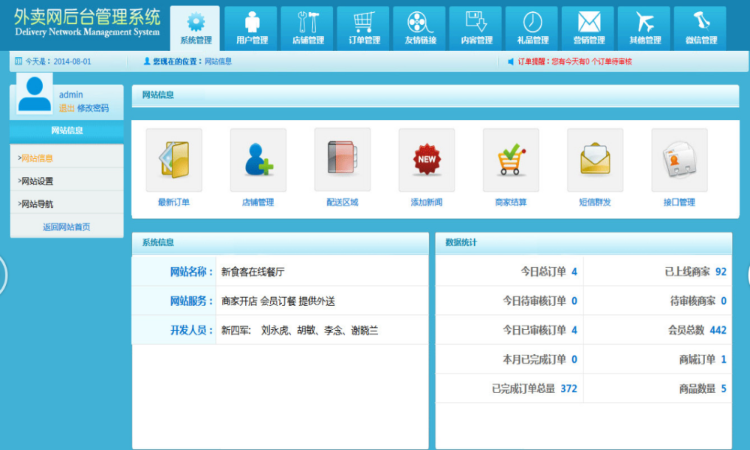Open the 最新订单 shortcut icon
This screenshot has width=750, height=450.
pos(173,160)
